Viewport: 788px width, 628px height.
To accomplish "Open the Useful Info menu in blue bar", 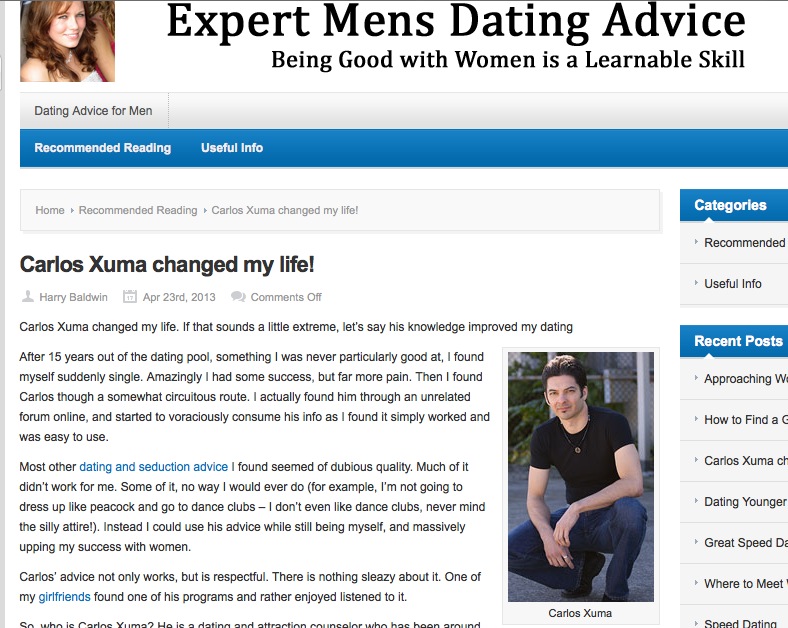I will [232, 148].
